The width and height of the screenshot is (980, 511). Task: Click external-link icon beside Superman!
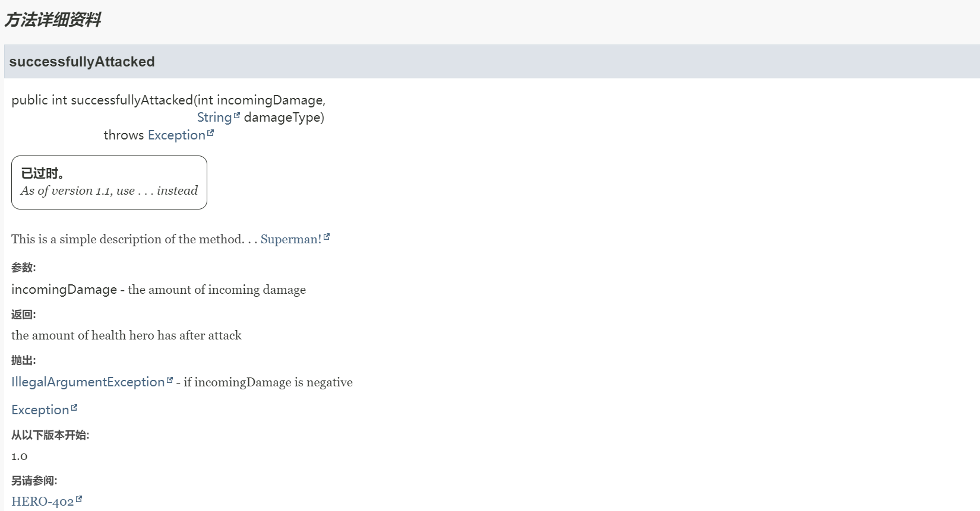(327, 237)
